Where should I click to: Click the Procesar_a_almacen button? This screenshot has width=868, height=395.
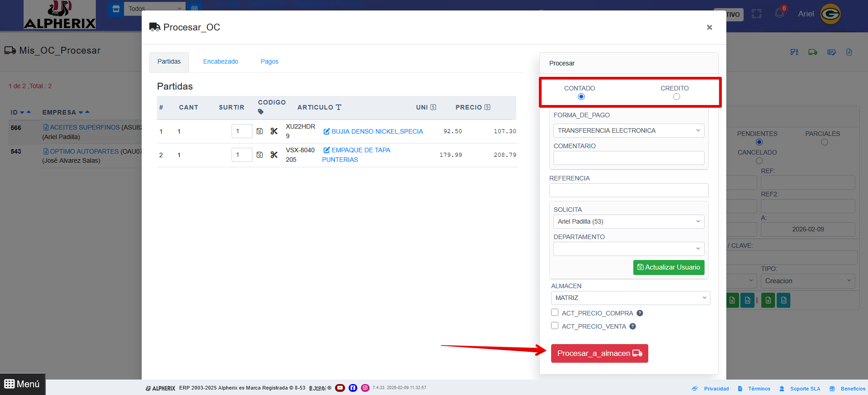[599, 353]
